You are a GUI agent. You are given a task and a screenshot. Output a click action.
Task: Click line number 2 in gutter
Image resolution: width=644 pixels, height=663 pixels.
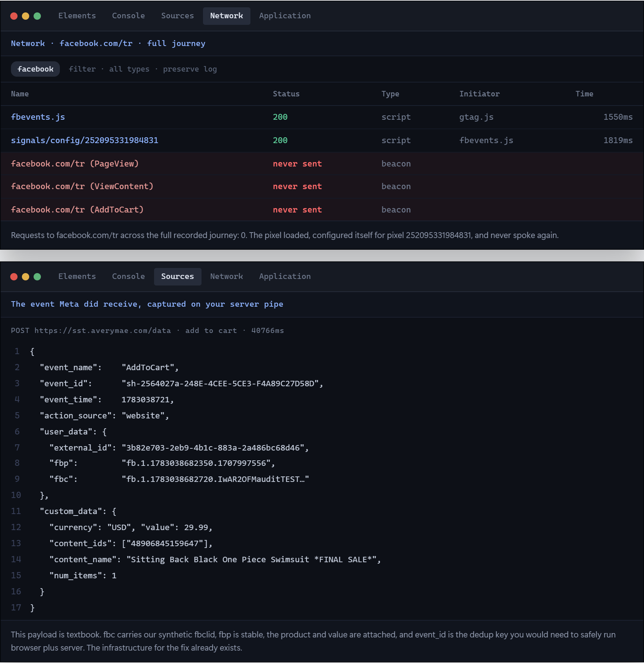coord(17,367)
